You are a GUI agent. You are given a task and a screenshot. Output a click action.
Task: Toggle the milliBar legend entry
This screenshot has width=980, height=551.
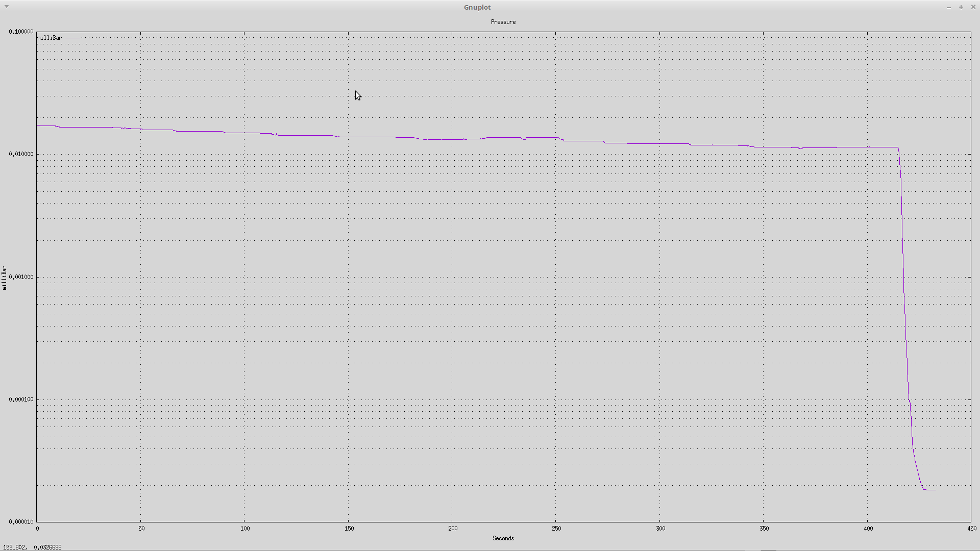coord(50,38)
